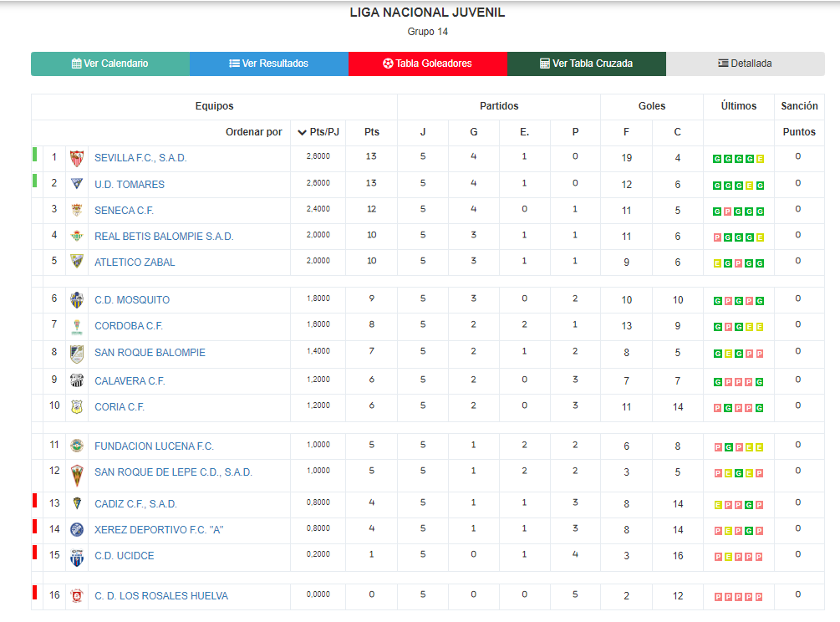Open FUNDACION LUCENA F.C. team link
The image size is (840, 622).
coord(155,446)
